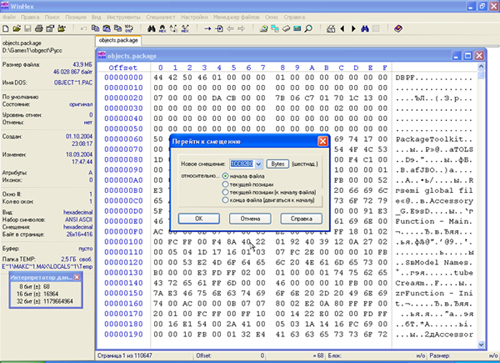The image size is (500, 363).
Task: Click the Undo arrow icon
Action: pyautogui.click(x=84, y=29)
